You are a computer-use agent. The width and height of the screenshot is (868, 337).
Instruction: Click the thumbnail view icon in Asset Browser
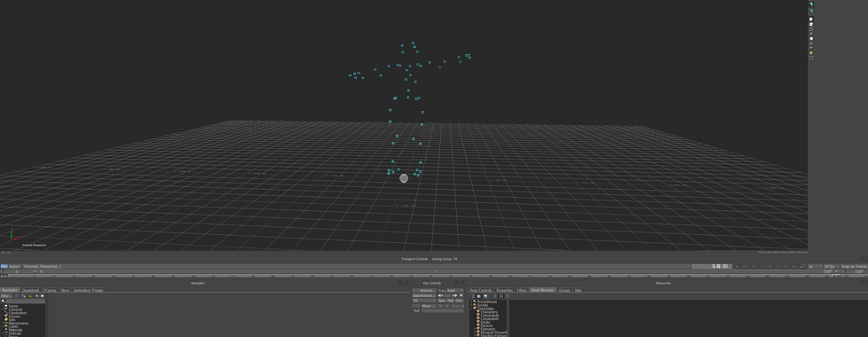coord(501,296)
